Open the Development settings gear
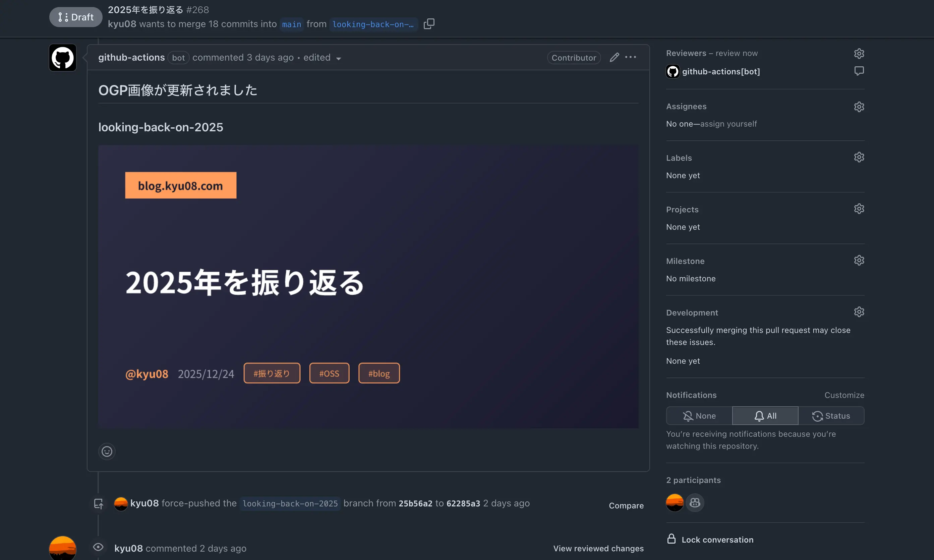This screenshot has height=560, width=934. point(859,311)
